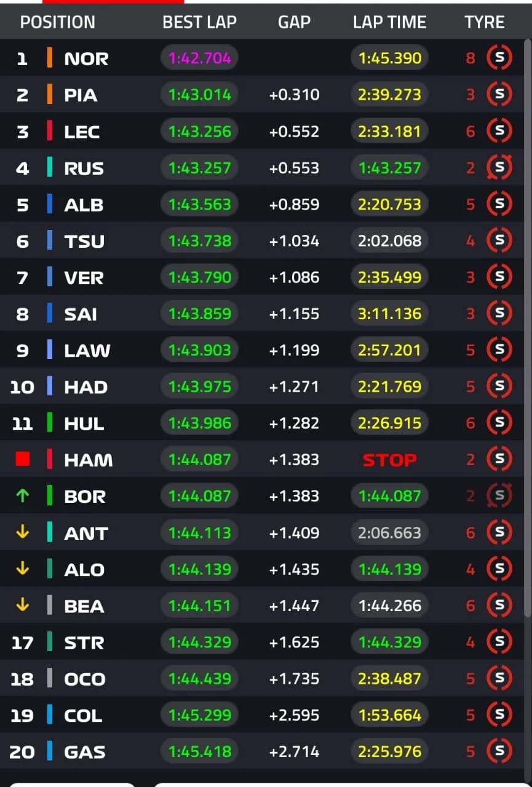Click Gasly's soft tyre compound icon

(499, 751)
